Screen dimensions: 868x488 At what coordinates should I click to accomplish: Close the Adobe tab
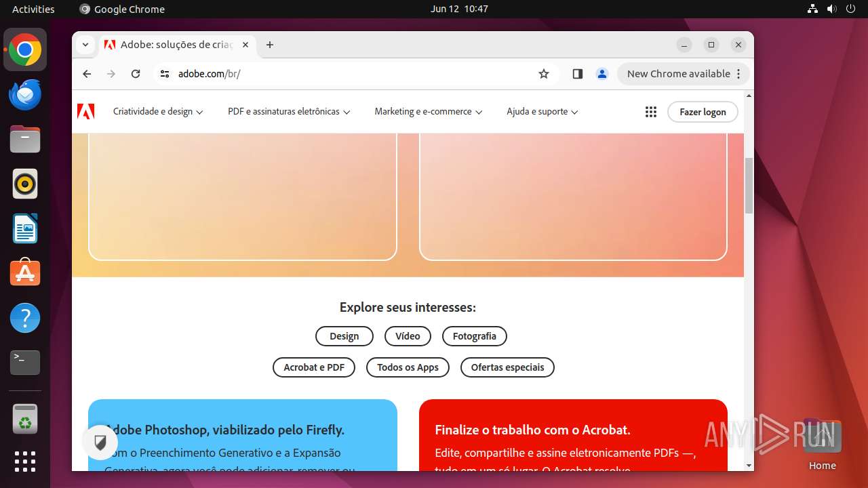point(245,45)
